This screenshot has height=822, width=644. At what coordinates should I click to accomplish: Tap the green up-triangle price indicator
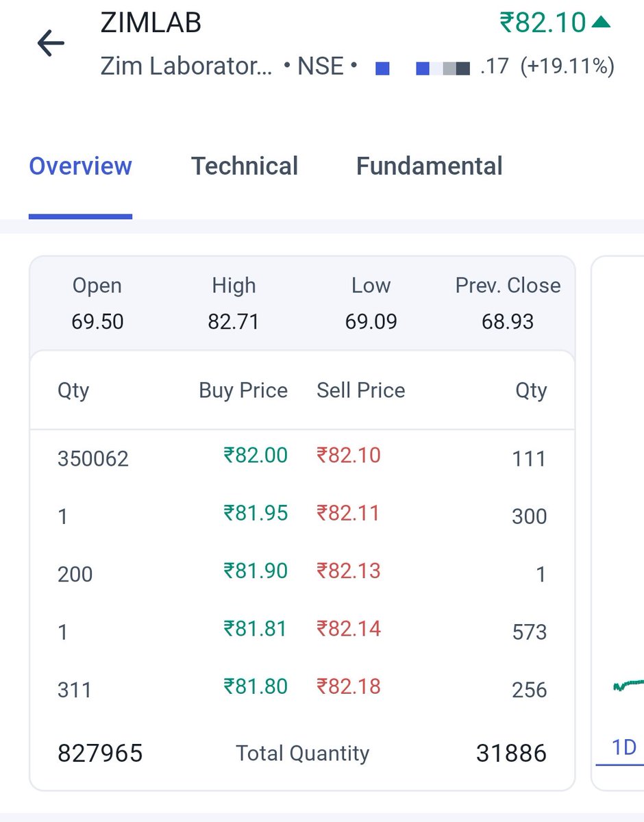pos(601,23)
